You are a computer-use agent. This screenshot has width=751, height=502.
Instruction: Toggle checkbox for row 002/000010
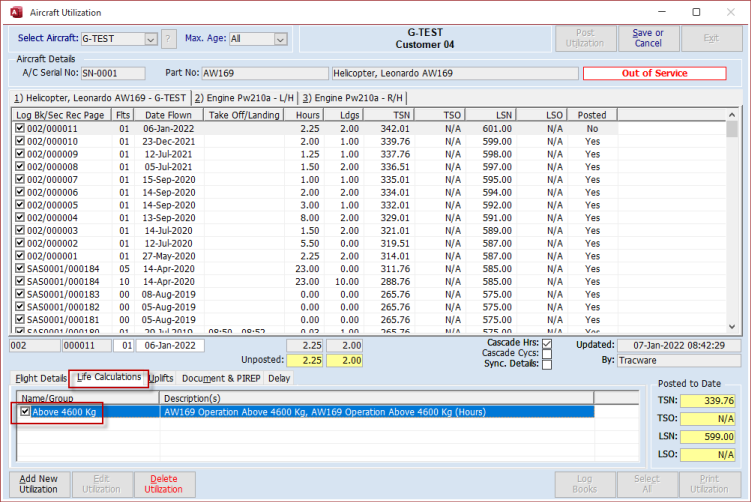[x=20, y=141]
